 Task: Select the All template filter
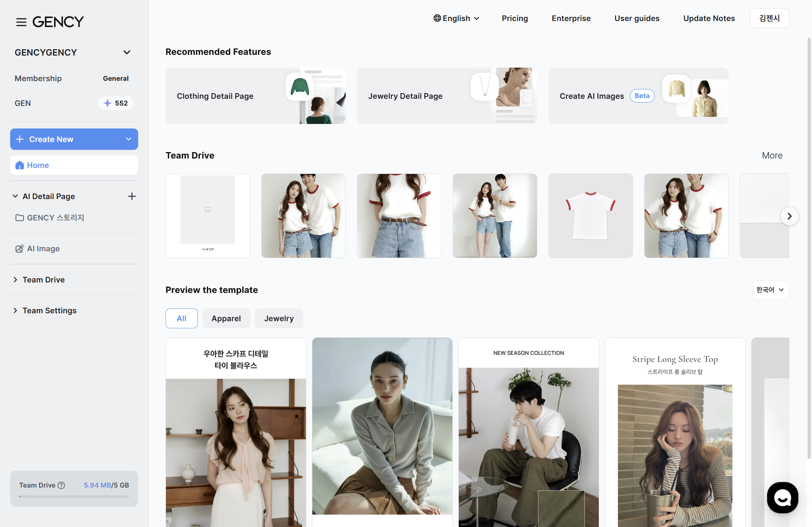[182, 319]
